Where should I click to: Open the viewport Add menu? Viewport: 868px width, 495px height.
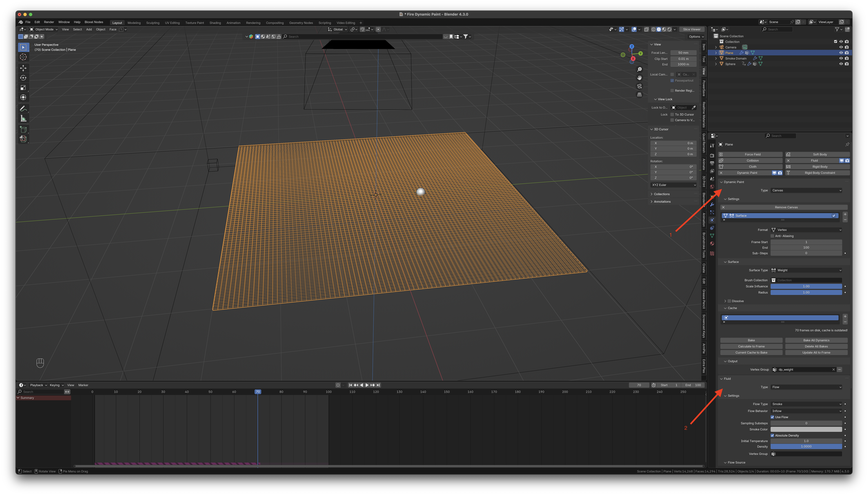(x=89, y=30)
